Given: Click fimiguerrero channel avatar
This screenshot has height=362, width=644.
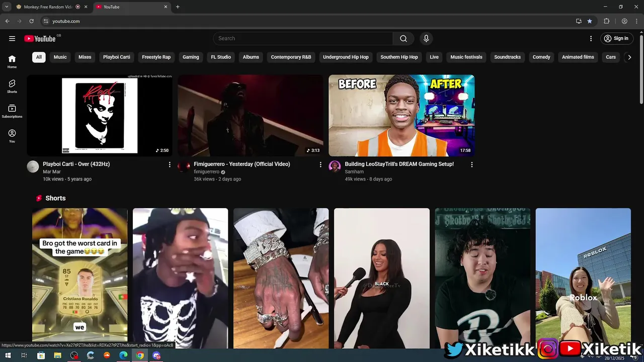Looking at the screenshot, I should (x=184, y=167).
